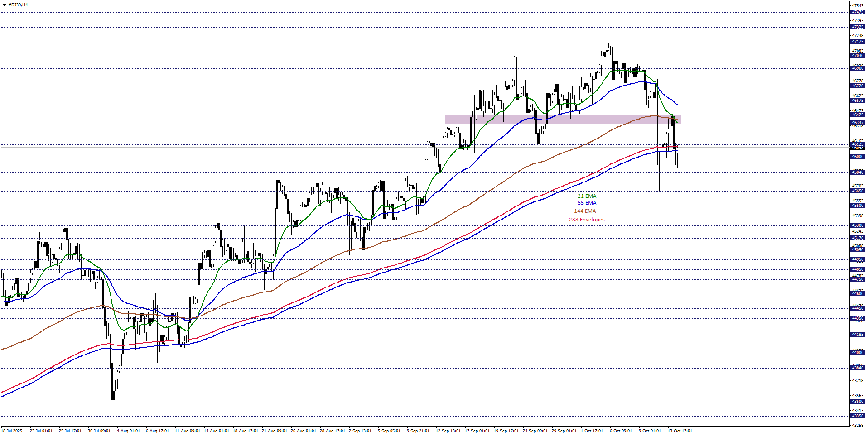Image resolution: width=868 pixels, height=436 pixels.
Task: Click the 43258 price scale value
Action: point(858,426)
